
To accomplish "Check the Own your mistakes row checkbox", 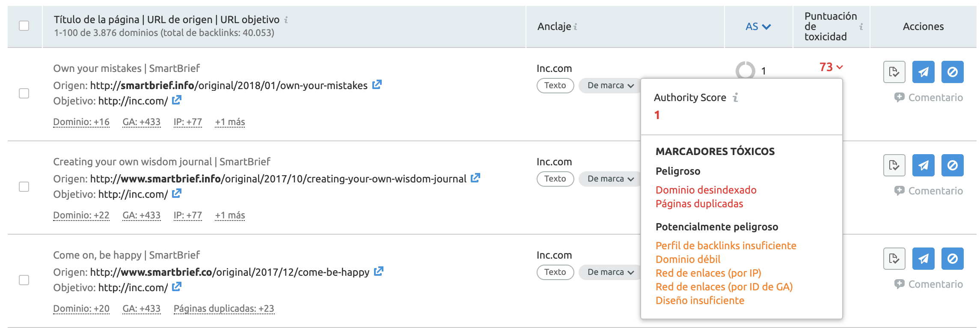I will coord(24,93).
